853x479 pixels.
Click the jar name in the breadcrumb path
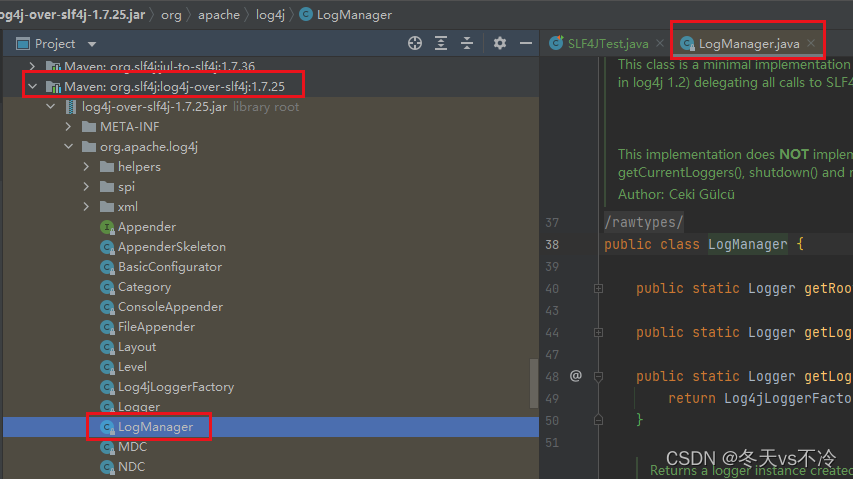pyautogui.click(x=72, y=15)
